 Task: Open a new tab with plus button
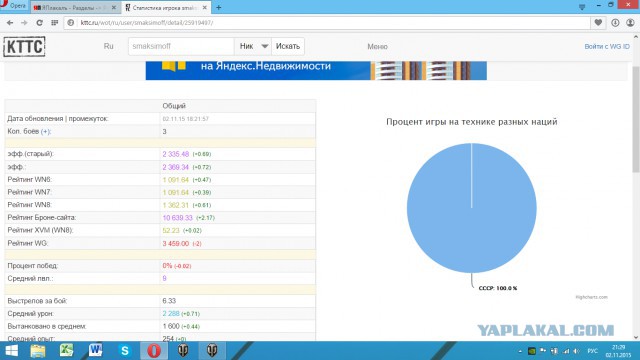[218, 7]
